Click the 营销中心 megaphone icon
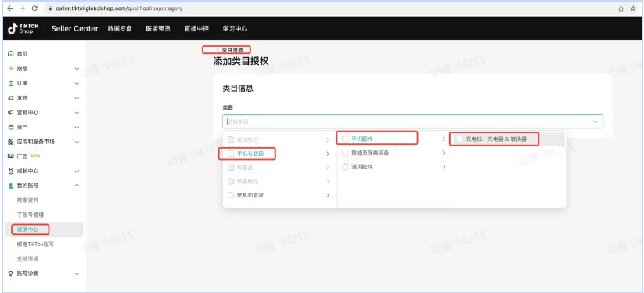 click(11, 113)
